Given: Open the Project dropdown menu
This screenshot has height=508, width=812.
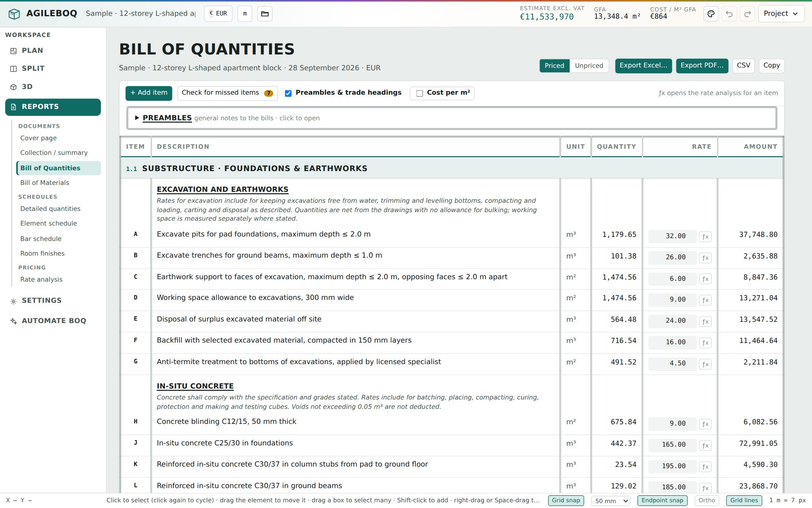Looking at the screenshot, I should pyautogui.click(x=781, y=14).
